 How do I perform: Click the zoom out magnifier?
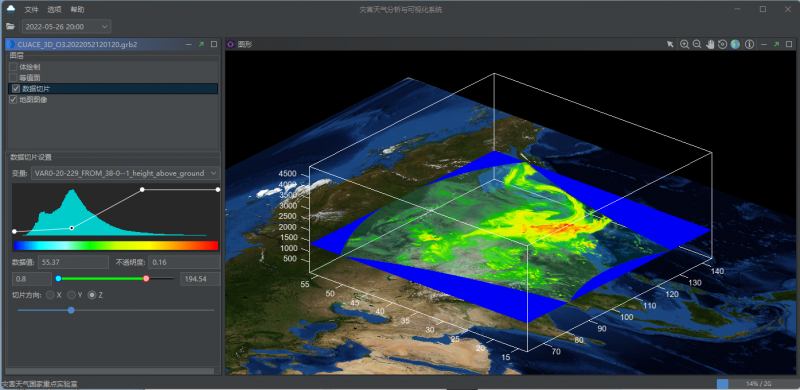click(x=697, y=44)
